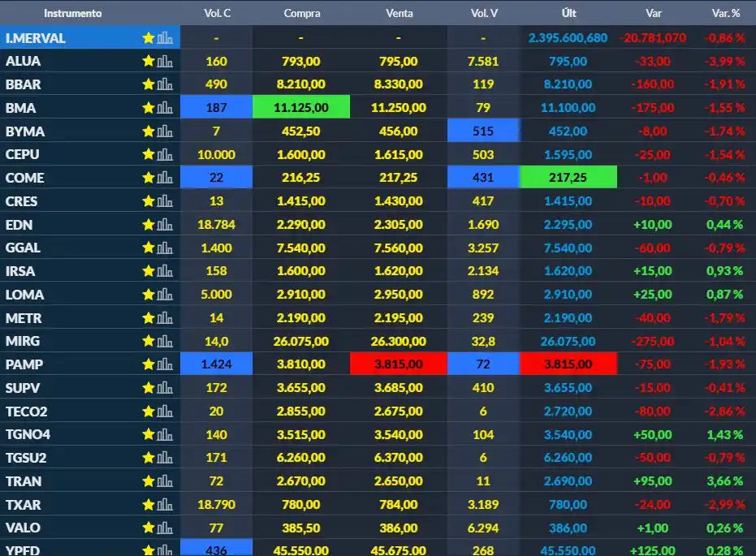This screenshot has height=556, width=756.
Task: Toggle favorite star for ALUA
Action: pos(149,61)
